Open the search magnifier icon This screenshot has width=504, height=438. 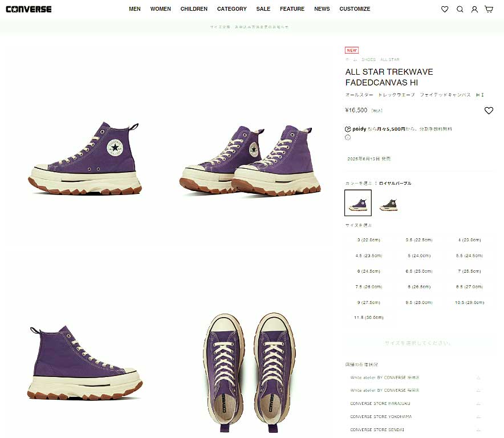pyautogui.click(x=460, y=9)
